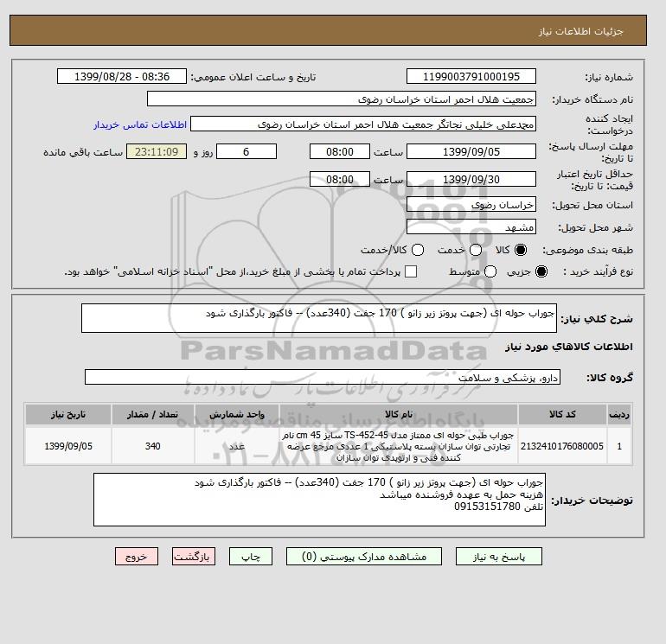Click the خروج exit button
Viewport: 666px width, 644px height.
137,556
